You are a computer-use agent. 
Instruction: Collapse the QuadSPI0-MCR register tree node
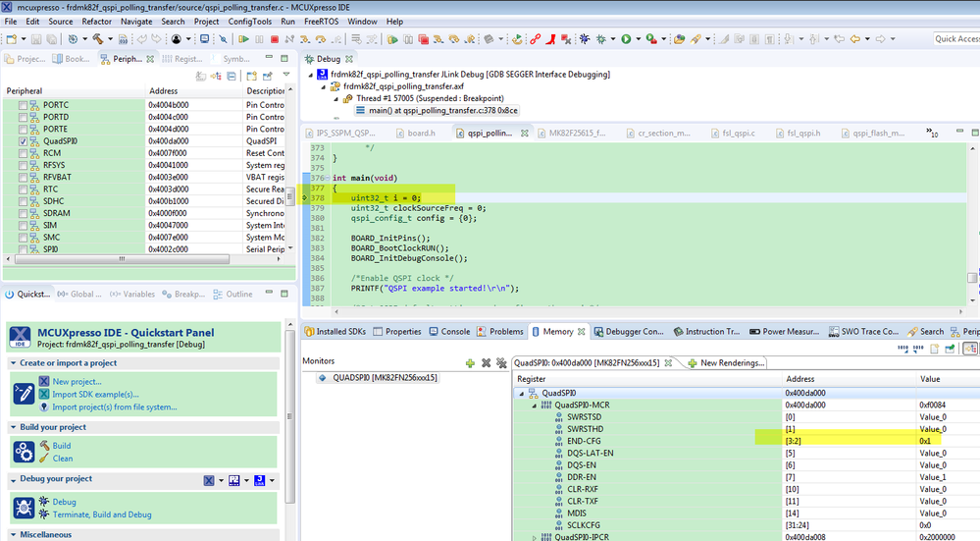tap(534, 405)
